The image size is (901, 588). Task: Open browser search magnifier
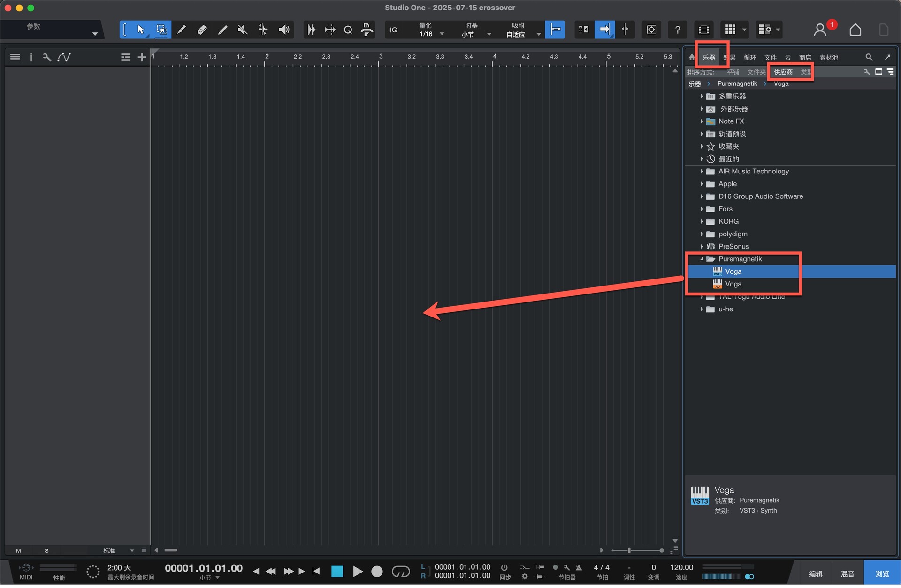pyautogui.click(x=869, y=57)
